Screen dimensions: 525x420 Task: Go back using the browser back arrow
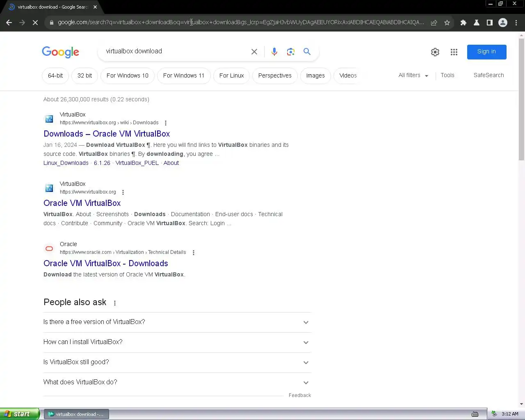9,23
